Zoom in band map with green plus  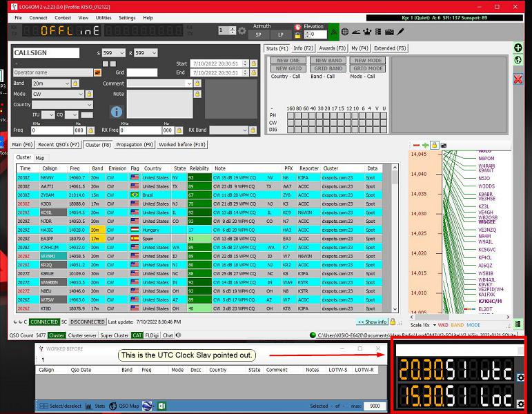pyautogui.click(x=425, y=146)
